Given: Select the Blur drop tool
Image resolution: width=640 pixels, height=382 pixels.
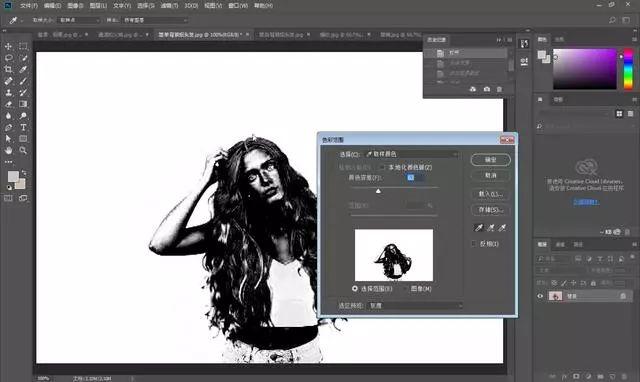Looking at the screenshot, I should pyautogui.click(x=8, y=116).
